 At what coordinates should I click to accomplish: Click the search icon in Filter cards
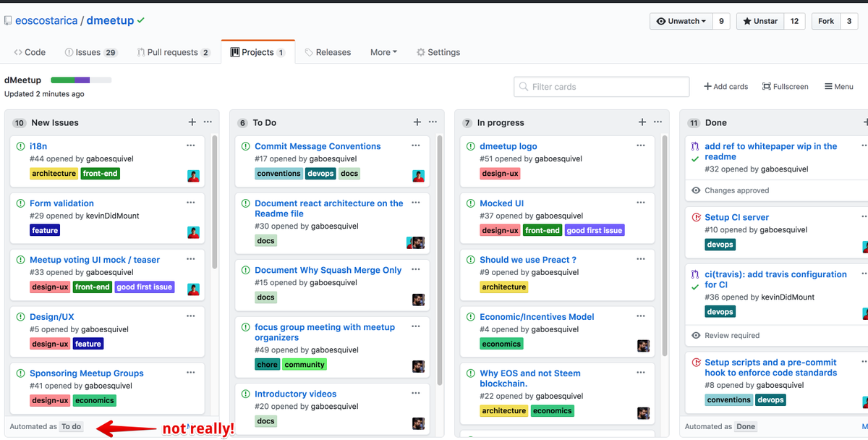pos(524,87)
